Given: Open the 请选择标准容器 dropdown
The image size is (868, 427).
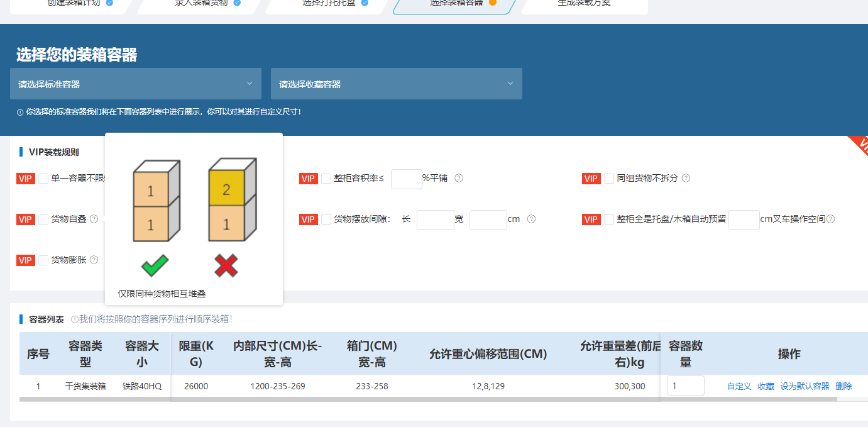Looking at the screenshot, I should (x=135, y=84).
